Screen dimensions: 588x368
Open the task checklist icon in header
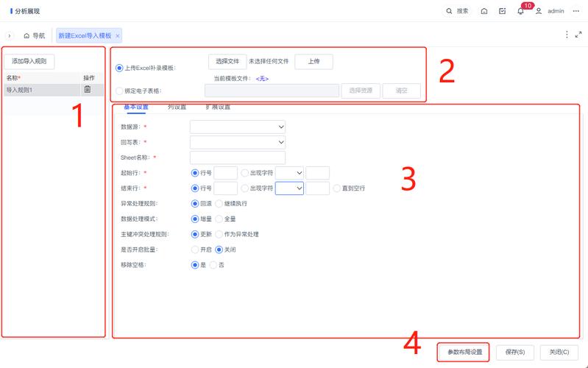pos(503,11)
